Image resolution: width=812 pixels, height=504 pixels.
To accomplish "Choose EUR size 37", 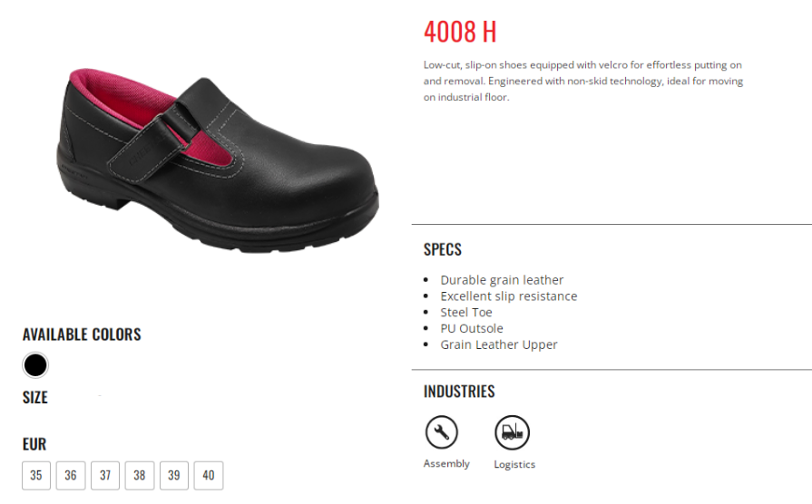I will [x=105, y=475].
